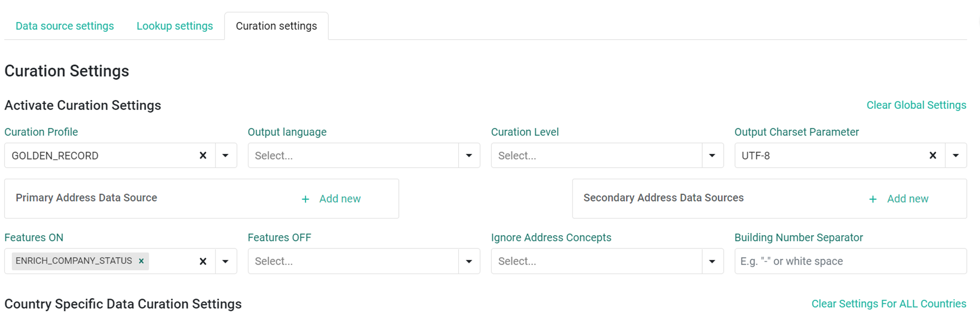Select the Curation settings tab
Viewport: 980px width, 316px height.
click(x=276, y=26)
